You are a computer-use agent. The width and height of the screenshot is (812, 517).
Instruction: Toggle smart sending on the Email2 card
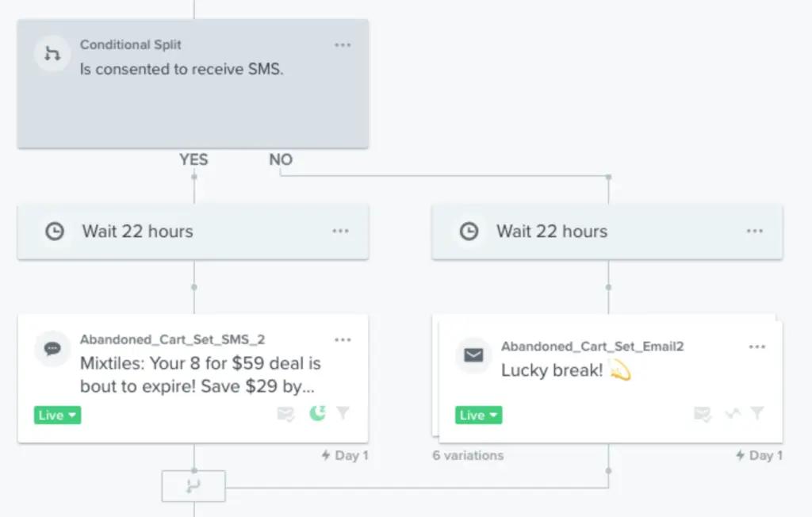pyautogui.click(x=702, y=414)
